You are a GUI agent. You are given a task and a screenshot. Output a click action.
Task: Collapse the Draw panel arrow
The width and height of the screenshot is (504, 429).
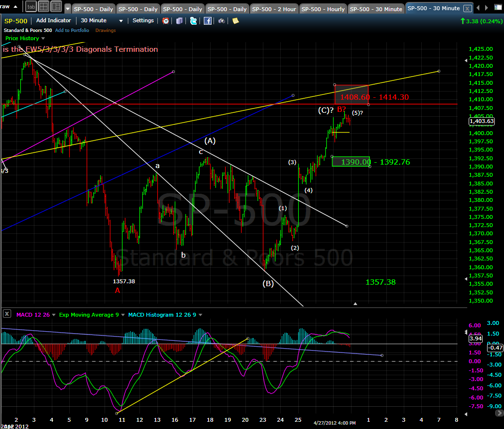point(15,6)
